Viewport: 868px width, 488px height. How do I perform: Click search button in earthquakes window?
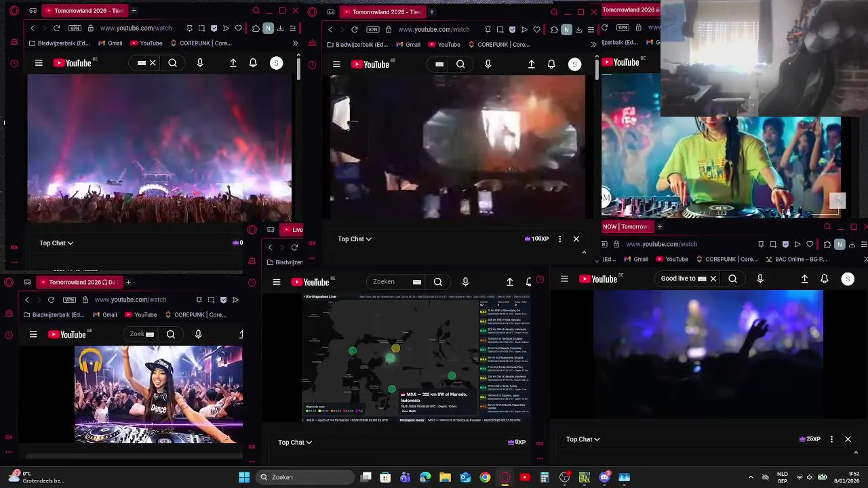point(438,282)
